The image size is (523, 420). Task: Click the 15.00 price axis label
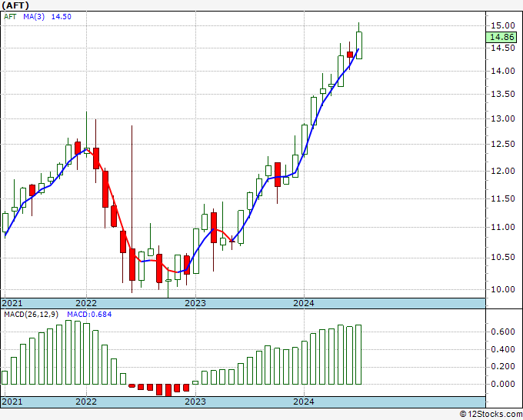[503, 25]
